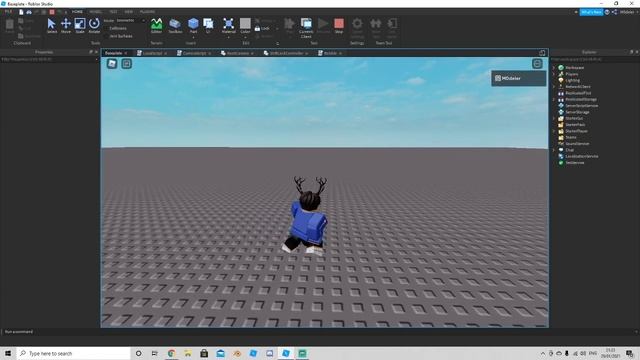Click the What's New button
Image resolution: width=640 pixels, height=360 pixels.
pos(591,12)
